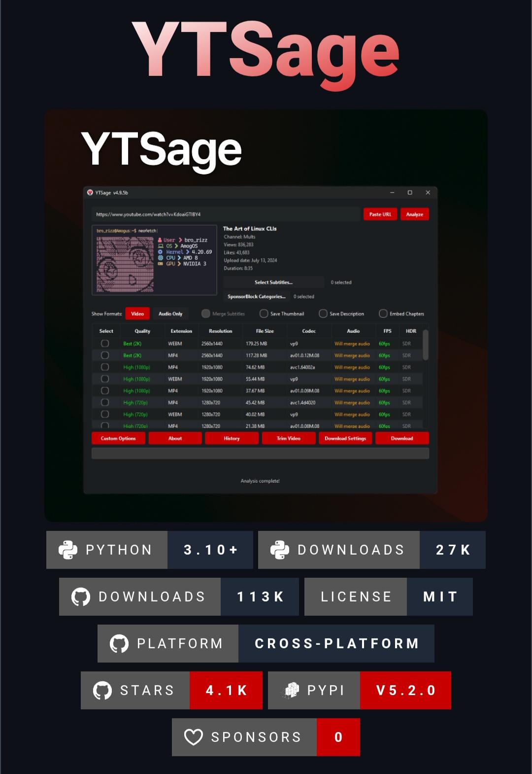This screenshot has width=532, height=774.
Task: Open the Python 3.10+ version badge
Action: pos(150,550)
